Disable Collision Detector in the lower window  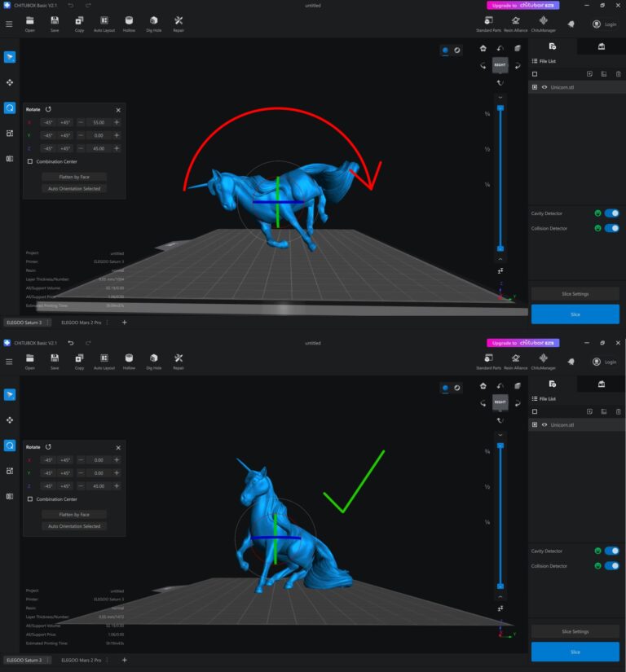pyautogui.click(x=611, y=565)
